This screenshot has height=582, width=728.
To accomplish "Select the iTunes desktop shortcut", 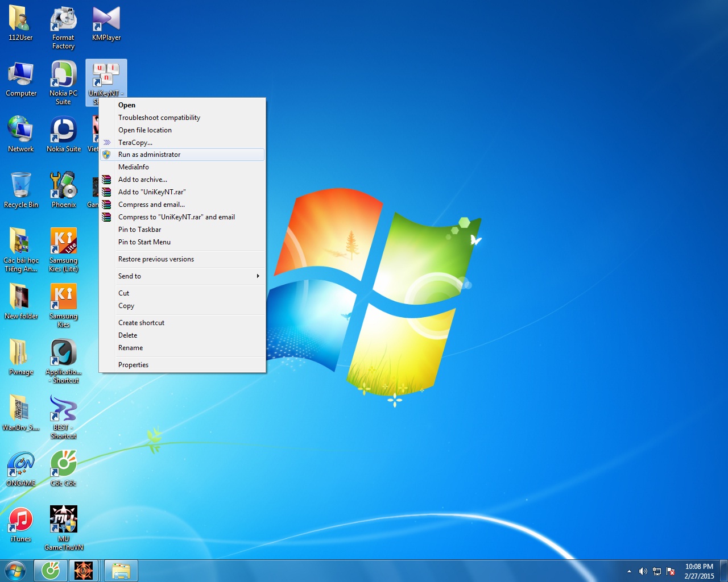I will [x=21, y=525].
